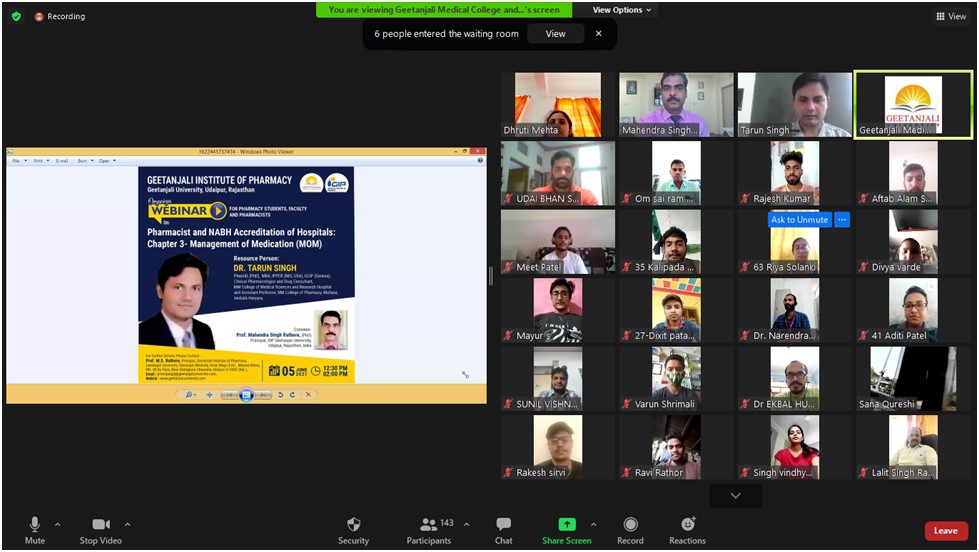Select Geetanjali Medical College tile
The width and height of the screenshot is (979, 552).
click(913, 104)
